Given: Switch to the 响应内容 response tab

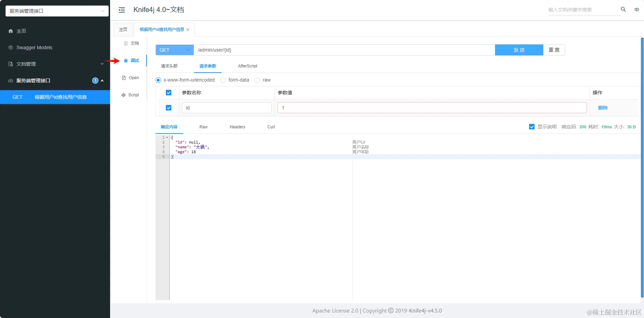Looking at the screenshot, I should tap(169, 127).
